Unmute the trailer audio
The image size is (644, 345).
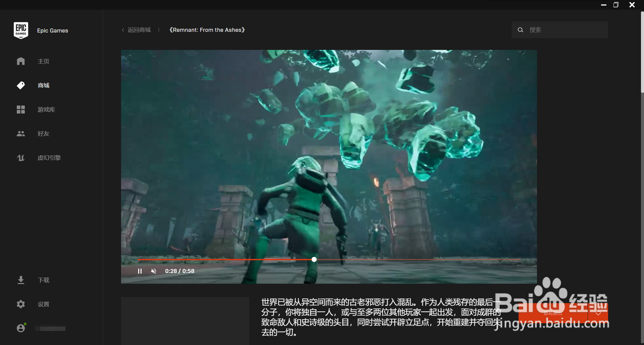click(154, 271)
